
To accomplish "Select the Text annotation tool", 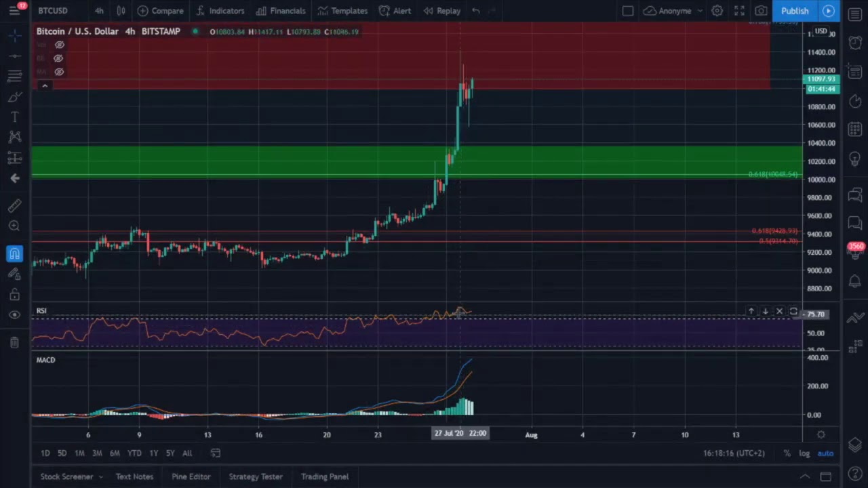I will click(14, 117).
